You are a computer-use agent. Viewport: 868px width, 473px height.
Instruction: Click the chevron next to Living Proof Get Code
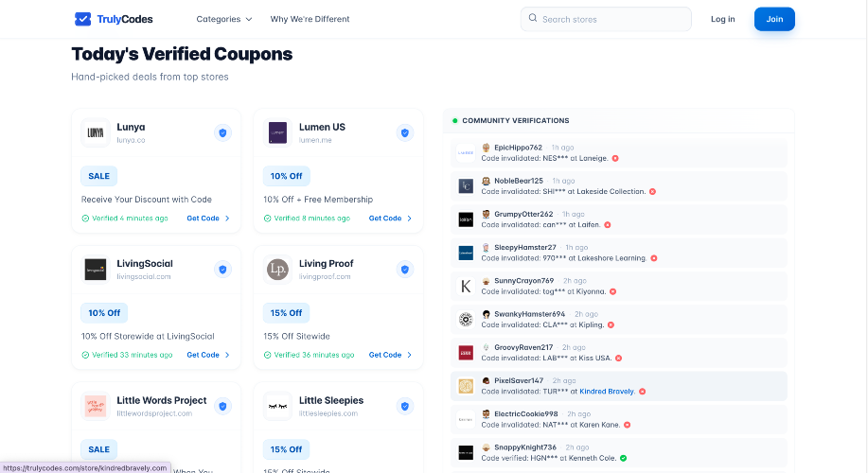pyautogui.click(x=409, y=355)
